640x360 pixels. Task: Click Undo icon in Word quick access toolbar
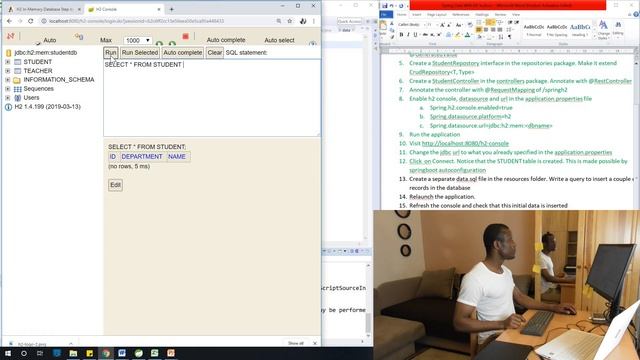391,5
